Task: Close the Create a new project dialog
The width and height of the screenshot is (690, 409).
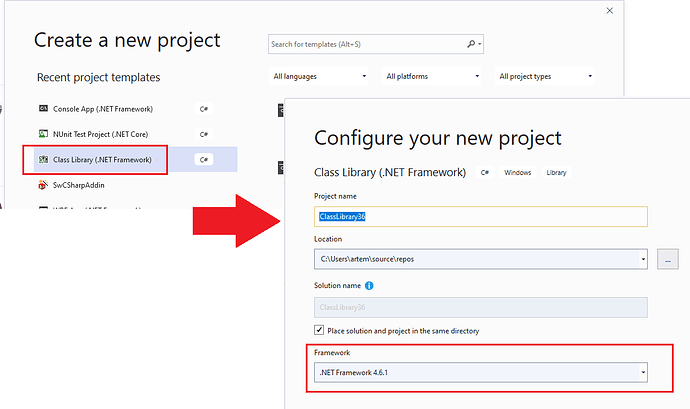Action: [609, 11]
